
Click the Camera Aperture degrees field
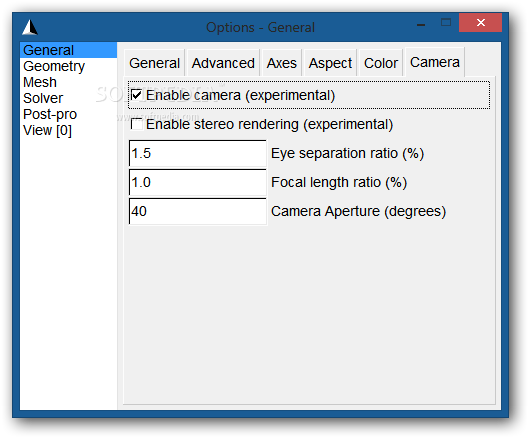(x=198, y=212)
